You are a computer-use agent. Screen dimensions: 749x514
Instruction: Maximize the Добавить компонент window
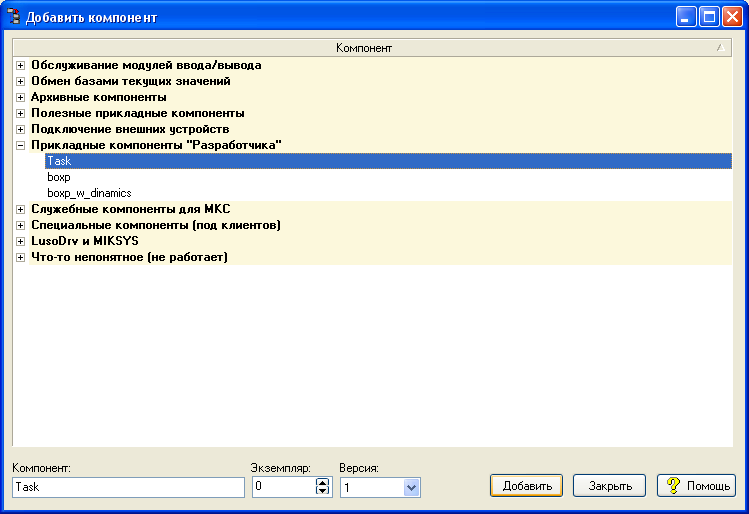pos(709,17)
